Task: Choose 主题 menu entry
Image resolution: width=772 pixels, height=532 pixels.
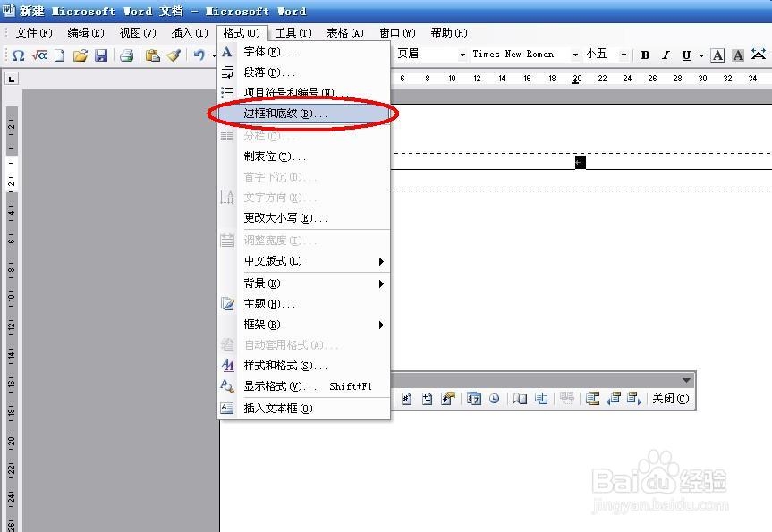Action: 304,304
